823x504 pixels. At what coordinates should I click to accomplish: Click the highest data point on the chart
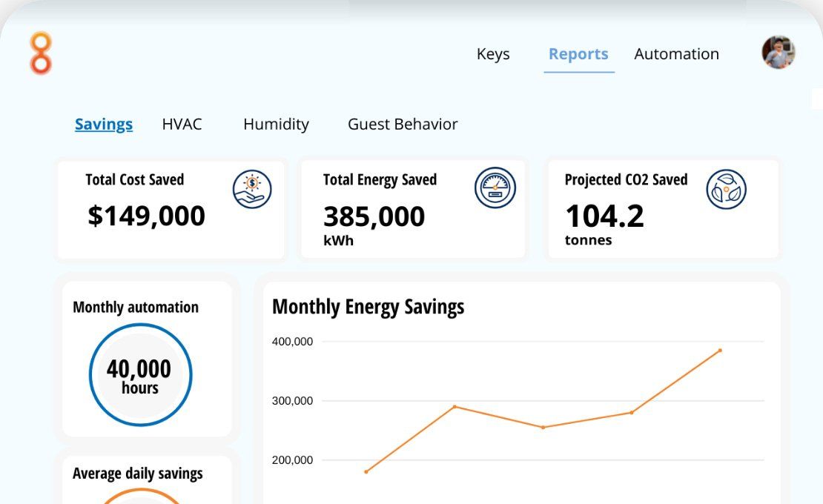(x=720, y=351)
